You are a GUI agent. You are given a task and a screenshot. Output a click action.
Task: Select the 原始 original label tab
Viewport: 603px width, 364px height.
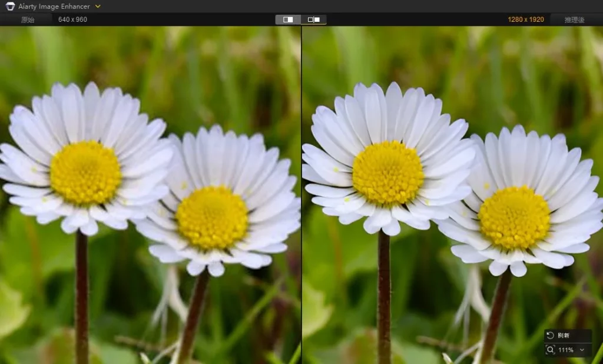pos(28,19)
